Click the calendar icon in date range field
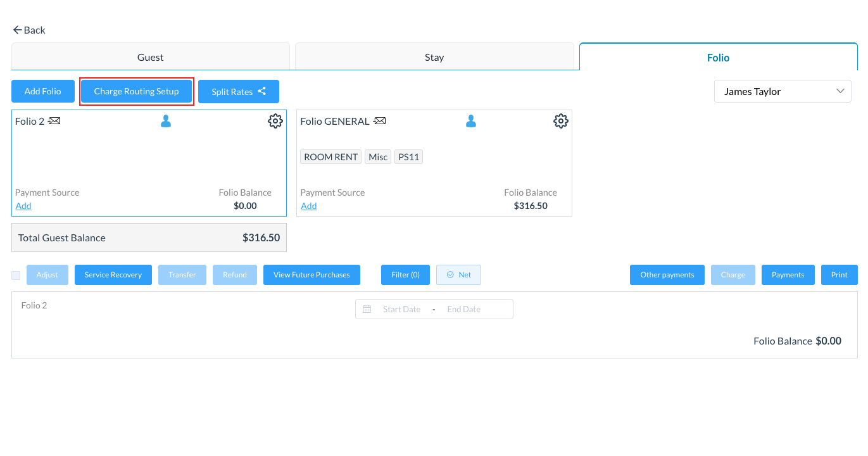This screenshot has height=456, width=868. point(367,309)
